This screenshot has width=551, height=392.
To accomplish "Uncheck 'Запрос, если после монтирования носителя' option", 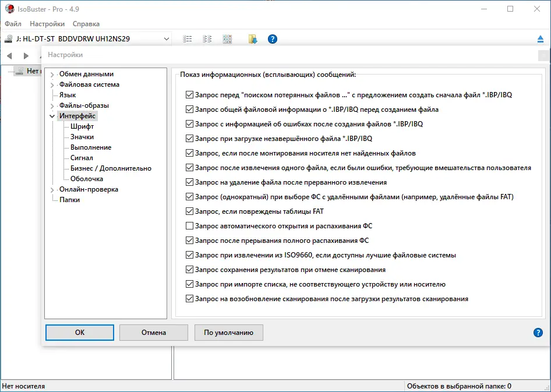I will pyautogui.click(x=189, y=153).
